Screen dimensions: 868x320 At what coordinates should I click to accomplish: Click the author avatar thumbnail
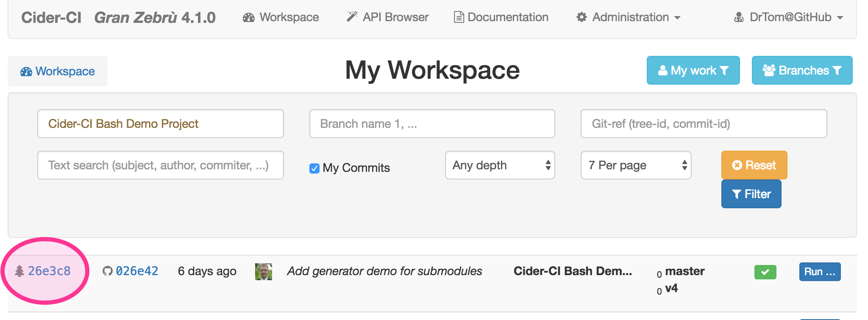pos(264,271)
